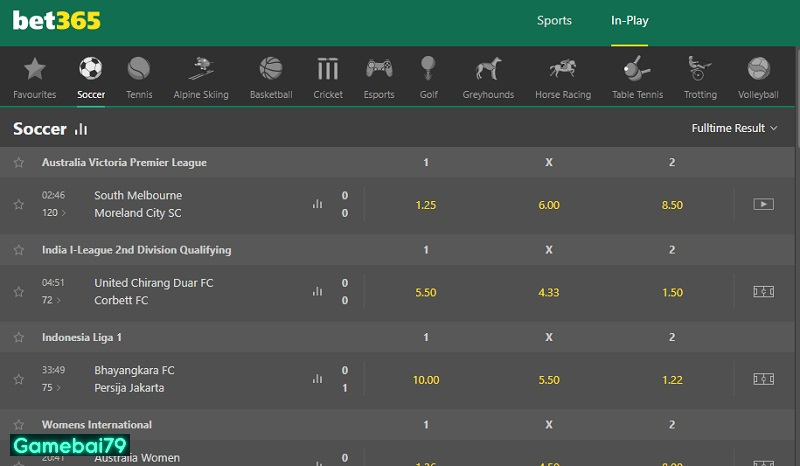Select the Tennis sport icon

coord(139,77)
